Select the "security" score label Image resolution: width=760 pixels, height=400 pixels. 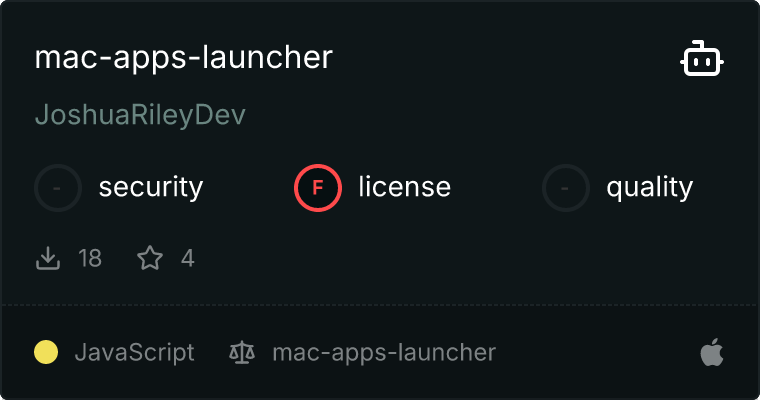(x=151, y=187)
